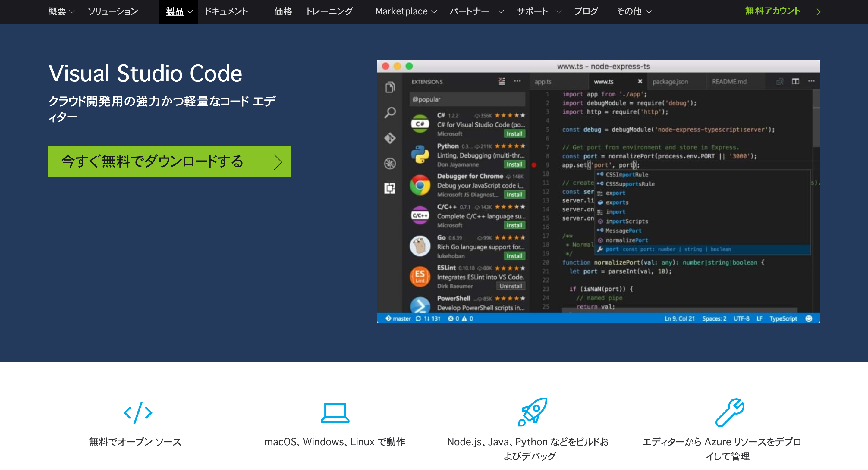Click Spaces: 2 in status bar
Viewport: 868px width, 470px height.
pos(714,318)
